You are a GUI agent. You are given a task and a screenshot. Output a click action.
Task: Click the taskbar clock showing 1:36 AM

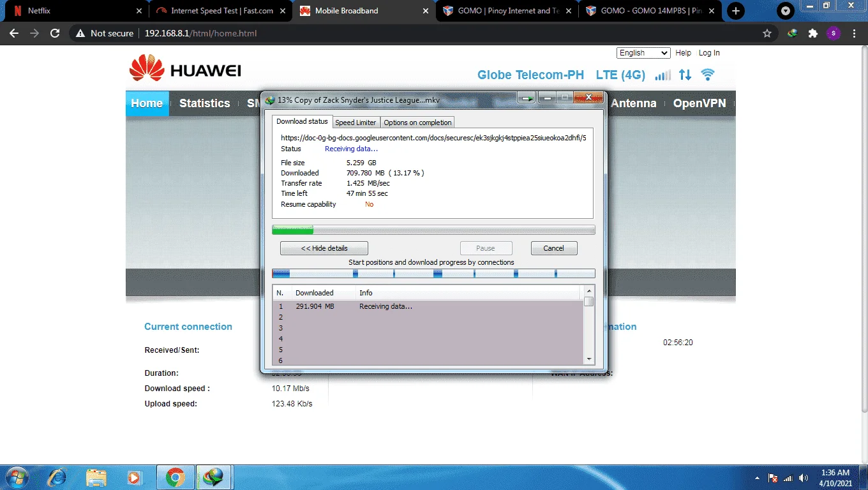(x=835, y=478)
